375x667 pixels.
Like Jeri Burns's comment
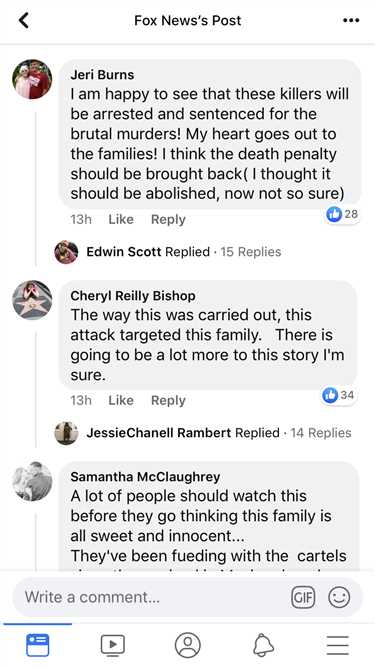click(121, 219)
